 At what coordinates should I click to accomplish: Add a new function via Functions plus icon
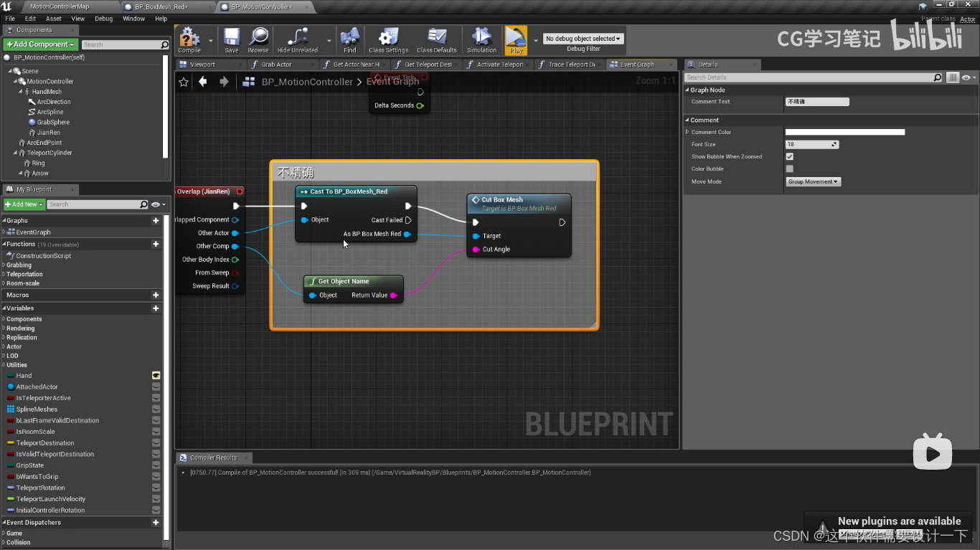click(x=156, y=244)
